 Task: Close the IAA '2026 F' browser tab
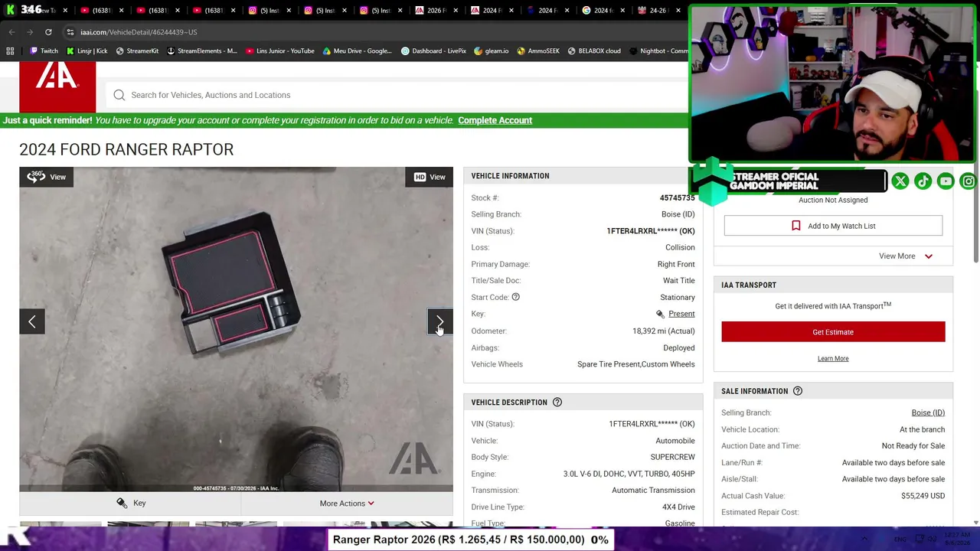click(x=456, y=11)
